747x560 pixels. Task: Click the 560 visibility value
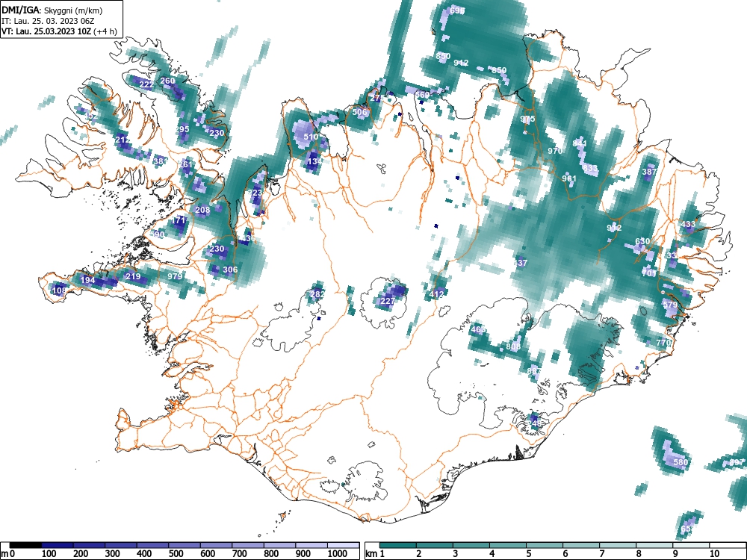pos(422,94)
